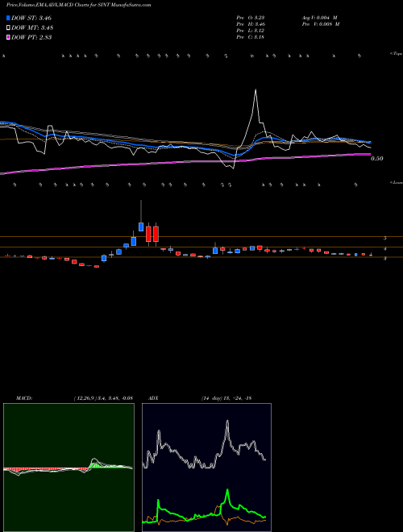Click the 'Pre C: 3.18' value
Viewport: 403px width, 532px height.
pos(251,37)
